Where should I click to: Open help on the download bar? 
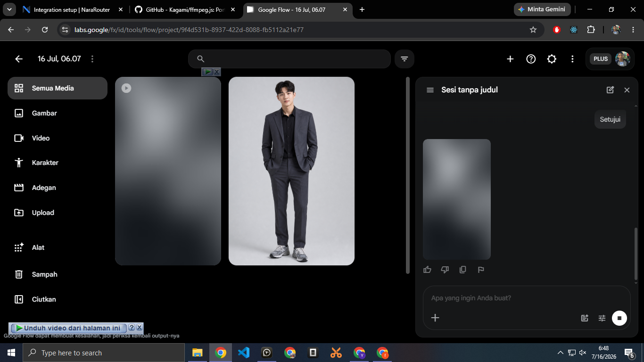coord(132,328)
